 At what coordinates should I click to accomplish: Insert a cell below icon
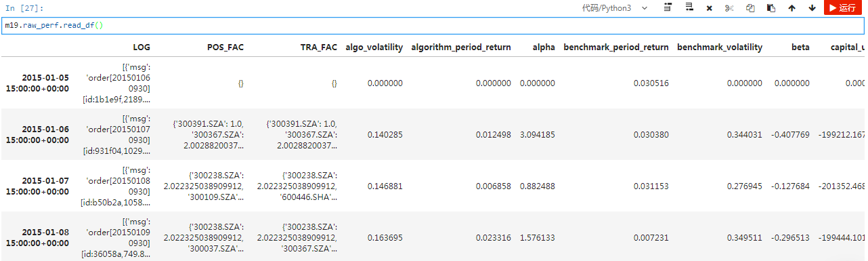[x=689, y=8]
